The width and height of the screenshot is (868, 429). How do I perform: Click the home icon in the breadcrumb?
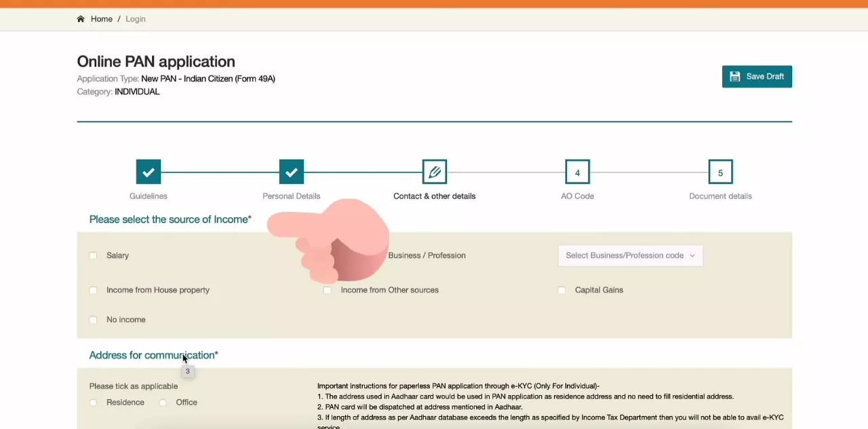coord(81,18)
